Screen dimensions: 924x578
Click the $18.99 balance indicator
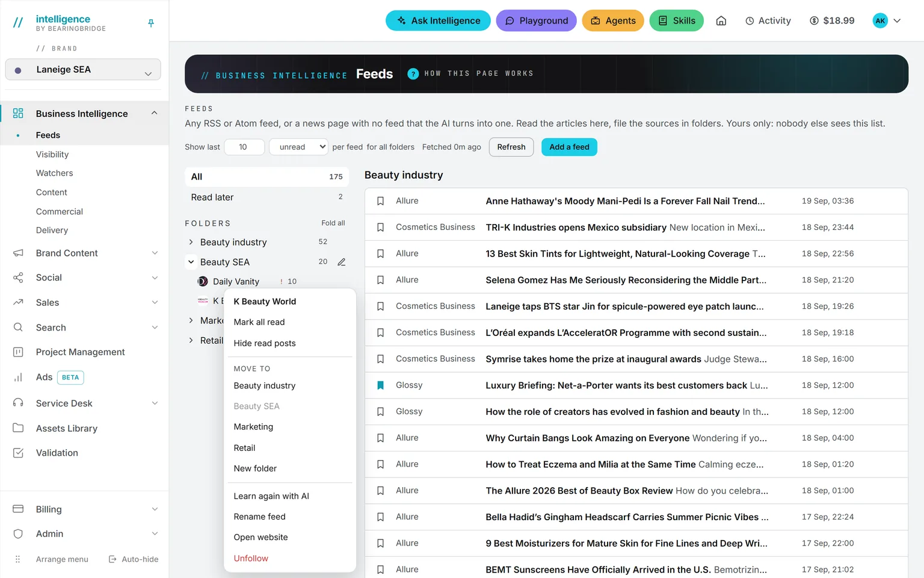tap(832, 20)
